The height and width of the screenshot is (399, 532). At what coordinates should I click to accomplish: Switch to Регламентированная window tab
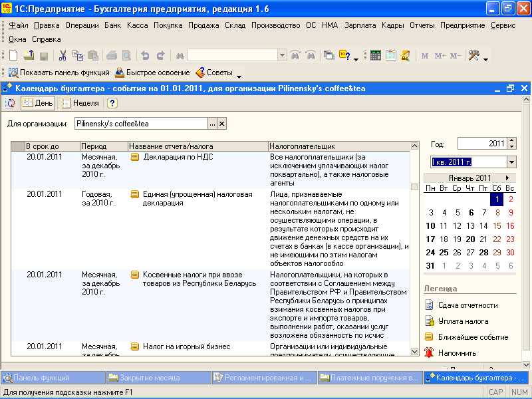(x=264, y=378)
